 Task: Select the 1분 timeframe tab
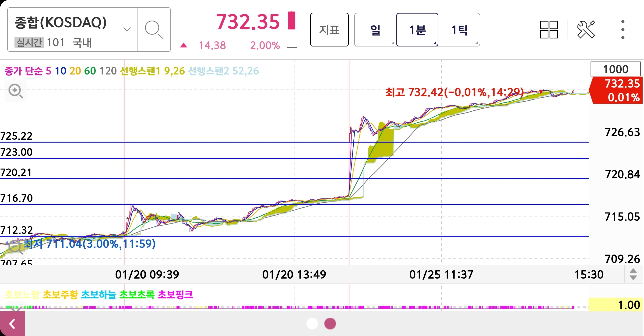417,30
